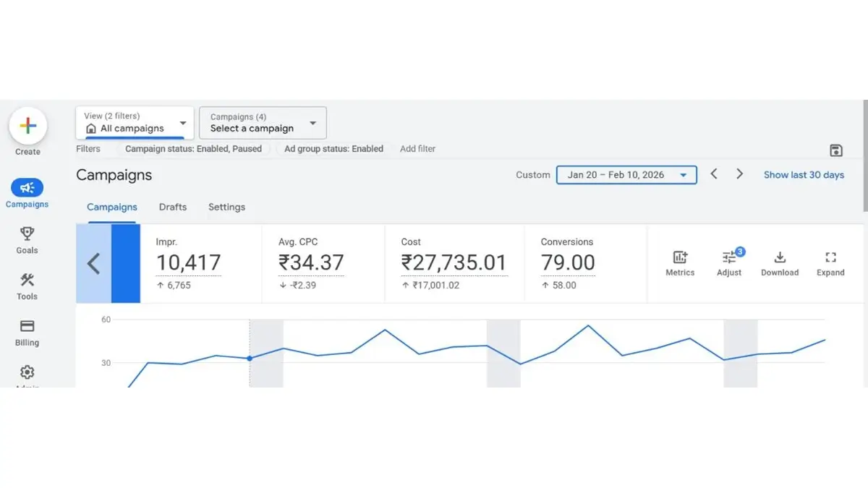This screenshot has height=488, width=868.
Task: Open the All campaigns view dropdown
Action: (x=135, y=122)
